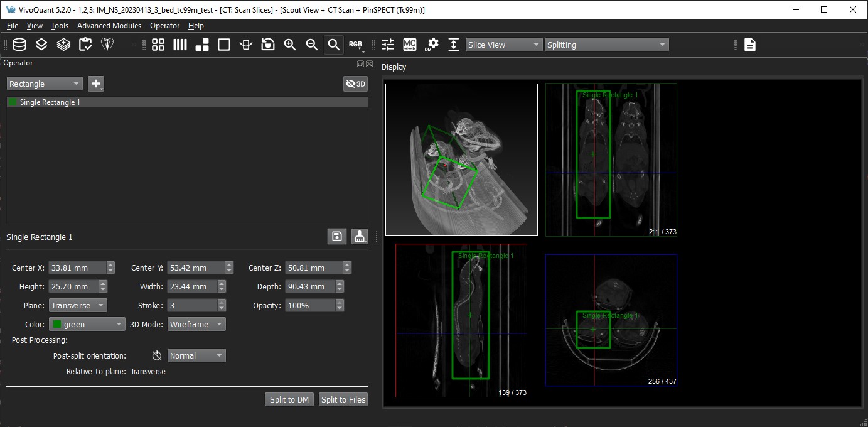Viewport: 868px width, 427px height.
Task: Click the database icon in the toolbar
Action: click(19, 45)
